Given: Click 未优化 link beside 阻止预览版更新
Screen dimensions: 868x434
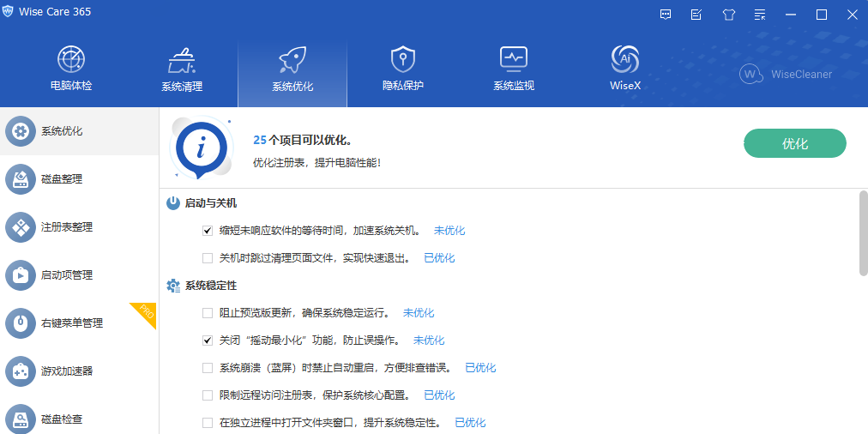Looking at the screenshot, I should pyautogui.click(x=419, y=313).
